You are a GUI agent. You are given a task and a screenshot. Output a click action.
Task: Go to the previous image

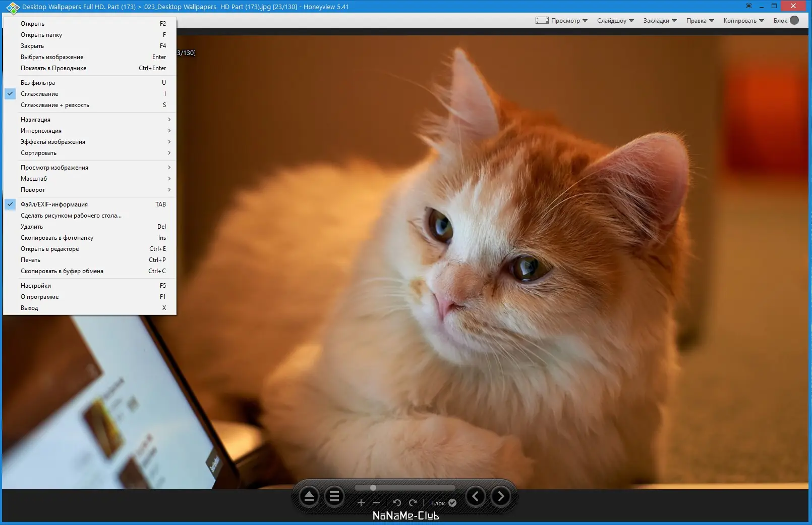(476, 497)
